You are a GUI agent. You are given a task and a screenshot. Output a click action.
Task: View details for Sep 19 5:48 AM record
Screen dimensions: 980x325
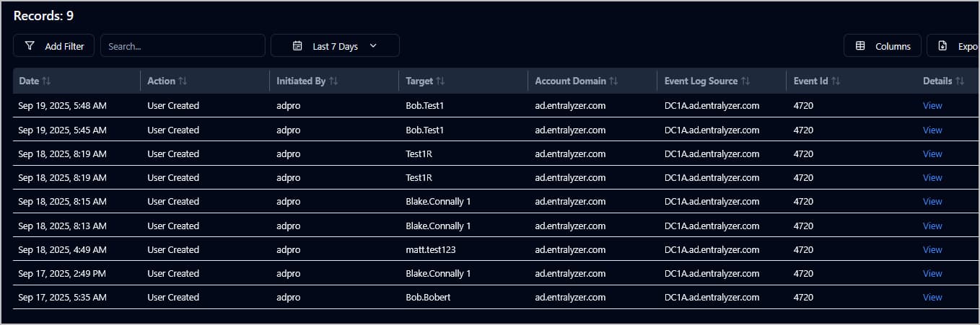[932, 106]
